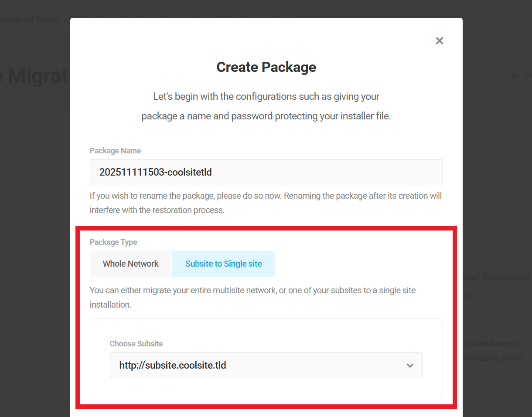Click the partially hidden VIDEO button behind the modal
The height and width of the screenshot is (417, 532).
coord(521,75)
